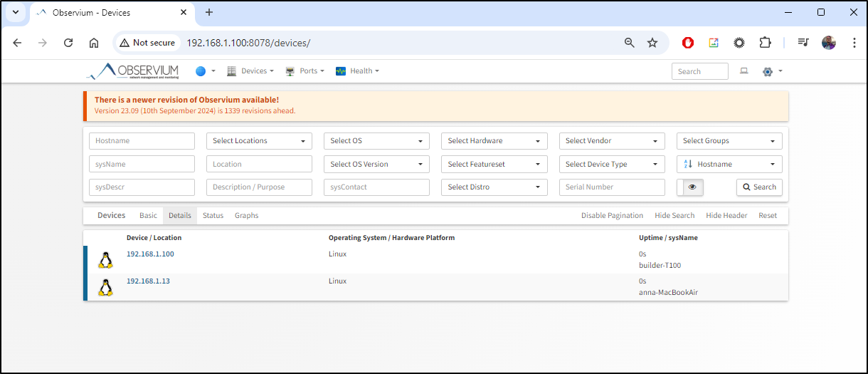Click the sysName input field

[x=142, y=164]
